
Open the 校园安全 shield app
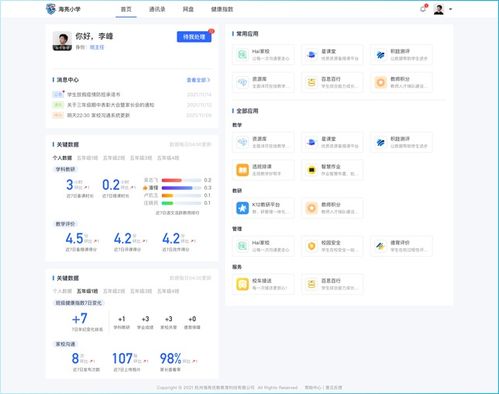point(332,246)
